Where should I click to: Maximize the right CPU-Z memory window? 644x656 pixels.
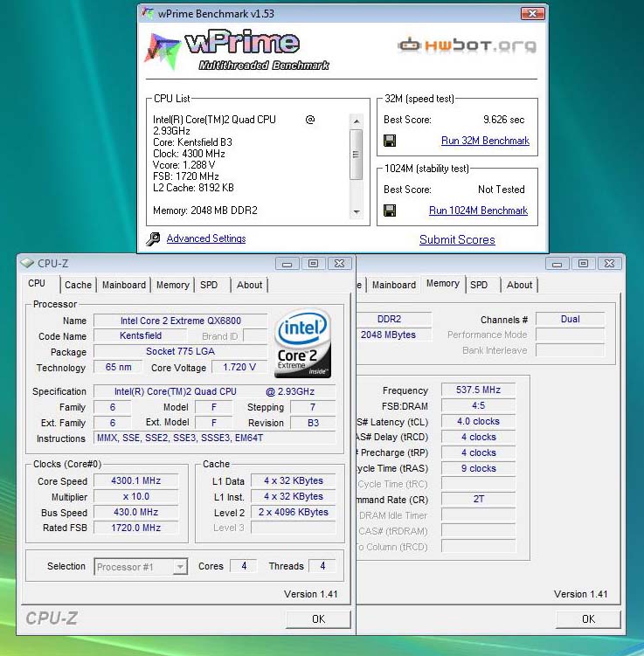click(x=583, y=264)
